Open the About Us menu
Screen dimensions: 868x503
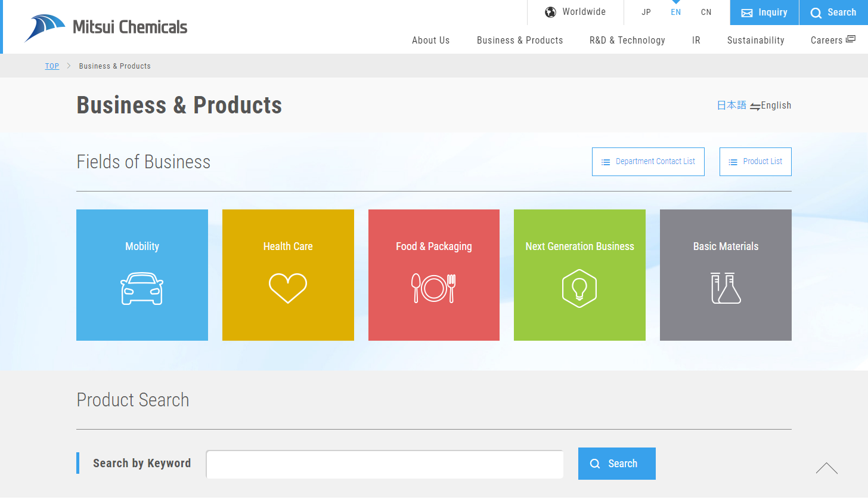pos(431,40)
